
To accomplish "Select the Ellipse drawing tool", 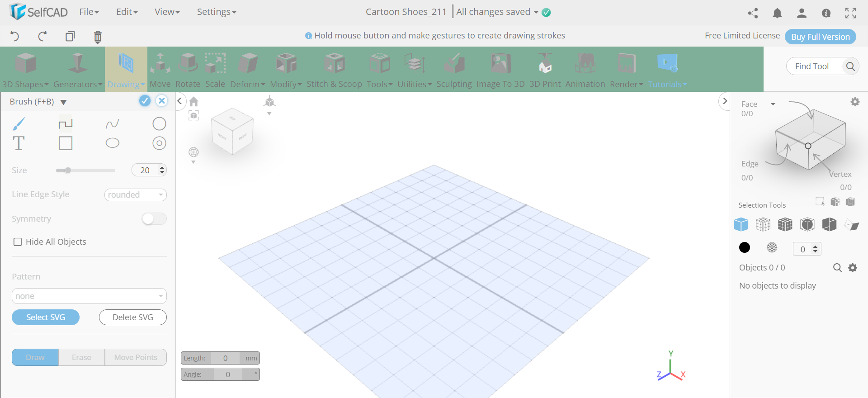I will pos(113,143).
